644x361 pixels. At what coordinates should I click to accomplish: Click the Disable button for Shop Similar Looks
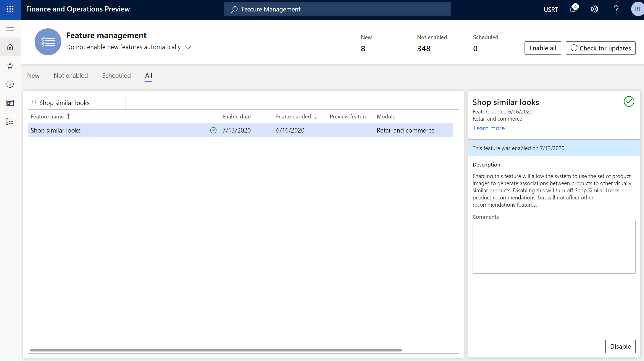[620, 346]
